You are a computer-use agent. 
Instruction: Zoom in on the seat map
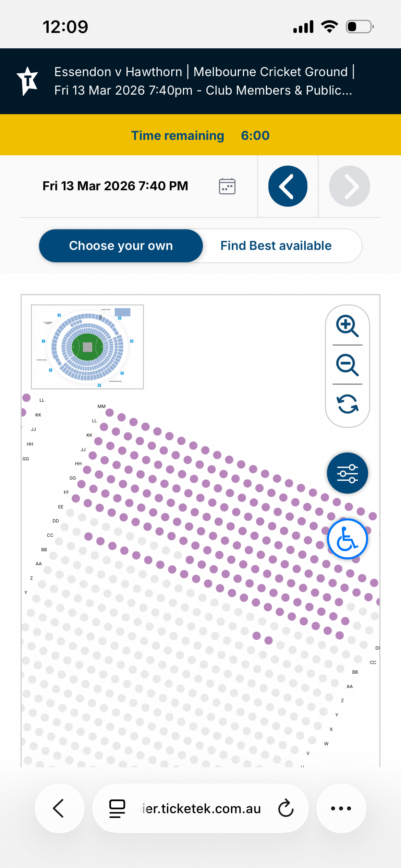(347, 326)
